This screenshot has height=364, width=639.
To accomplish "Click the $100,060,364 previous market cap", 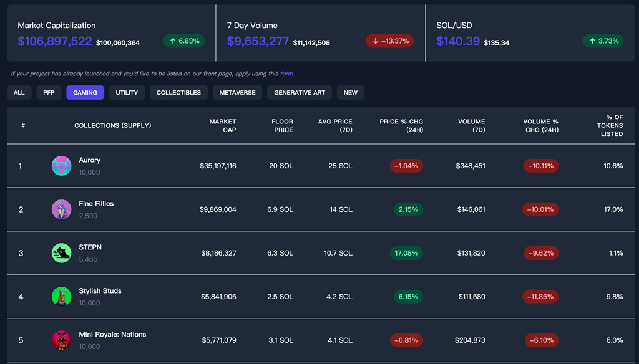I will coord(118,43).
